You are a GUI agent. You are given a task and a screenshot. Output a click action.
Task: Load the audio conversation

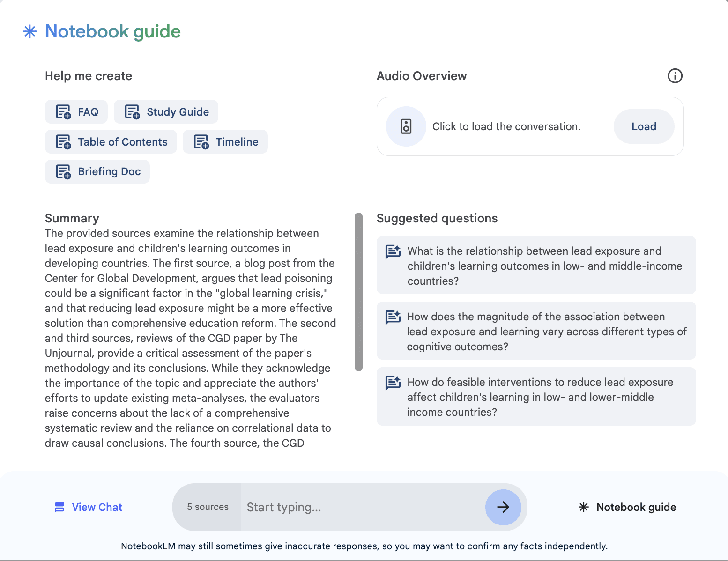pos(644,126)
